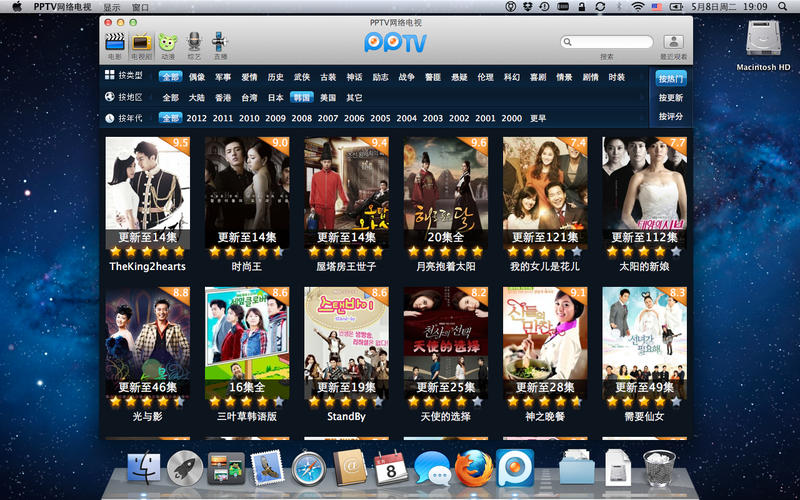Filter year by 更早
This screenshot has height=500, width=800.
tap(538, 118)
